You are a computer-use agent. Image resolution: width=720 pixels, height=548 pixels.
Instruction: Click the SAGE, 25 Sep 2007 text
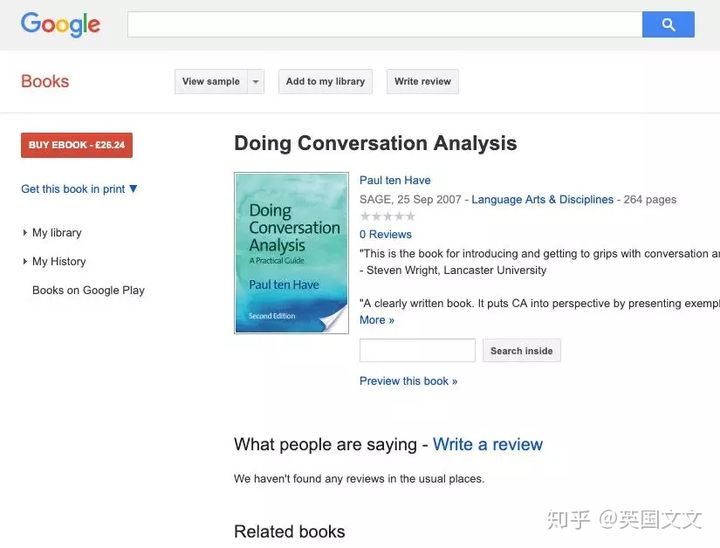point(410,199)
